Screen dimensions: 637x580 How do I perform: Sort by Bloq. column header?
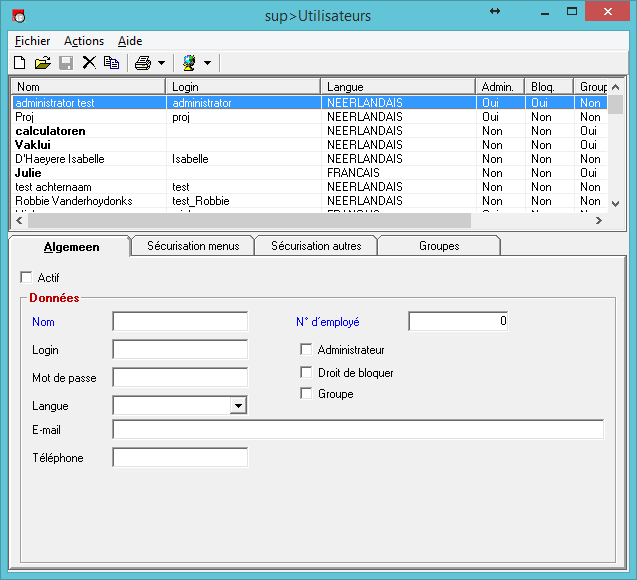550,87
